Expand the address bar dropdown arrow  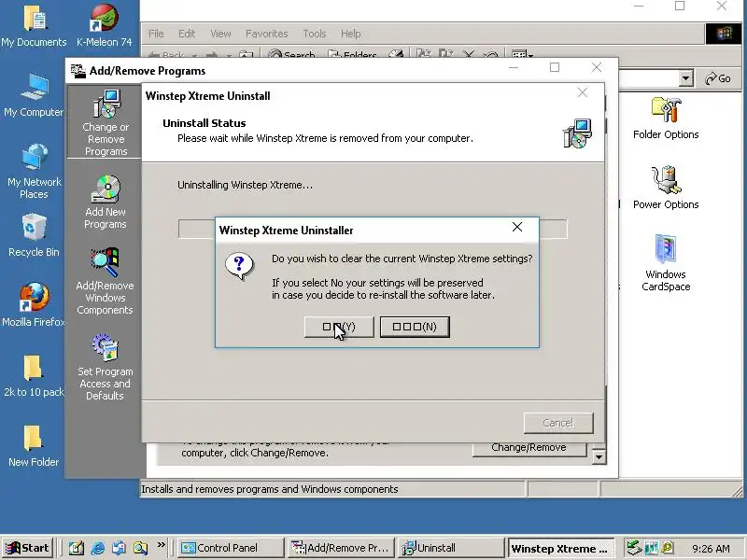[x=685, y=78]
